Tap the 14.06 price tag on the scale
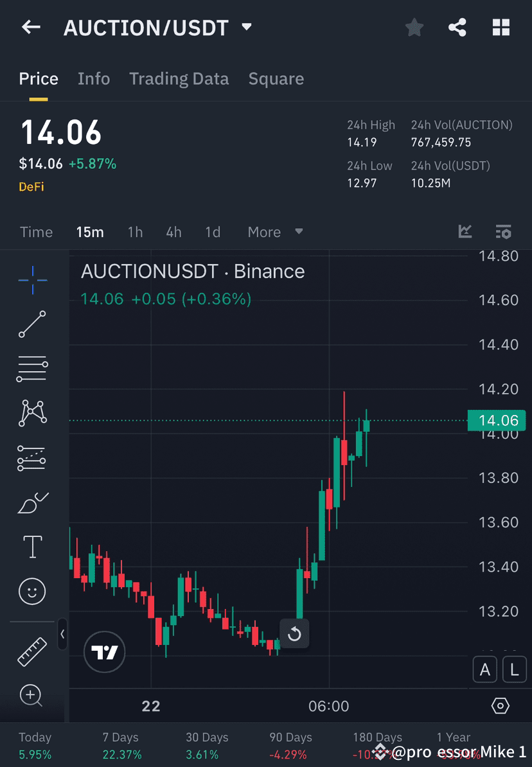The width and height of the screenshot is (532, 767). click(x=497, y=420)
